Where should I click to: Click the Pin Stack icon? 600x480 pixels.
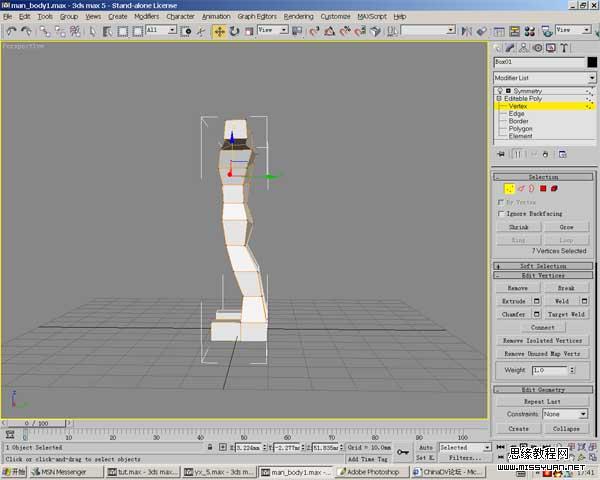pos(501,154)
